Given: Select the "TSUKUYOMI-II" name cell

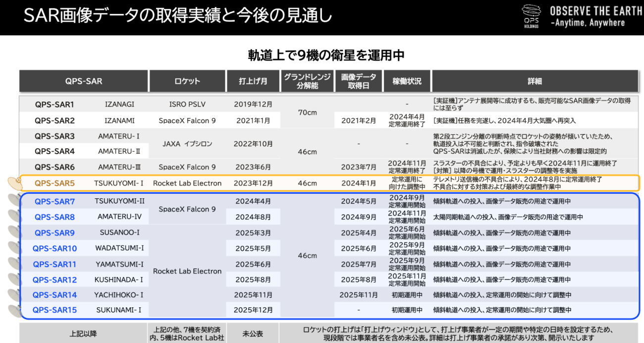Looking at the screenshot, I should (119, 201).
